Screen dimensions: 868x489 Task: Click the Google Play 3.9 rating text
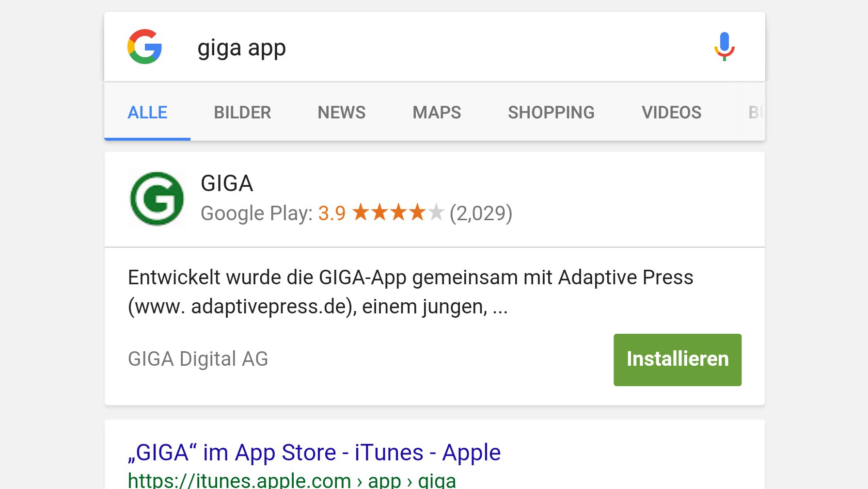[x=273, y=213]
